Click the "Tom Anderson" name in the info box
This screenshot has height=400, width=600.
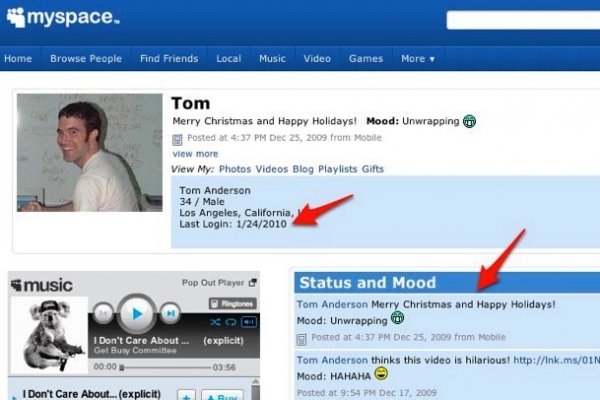tap(215, 190)
